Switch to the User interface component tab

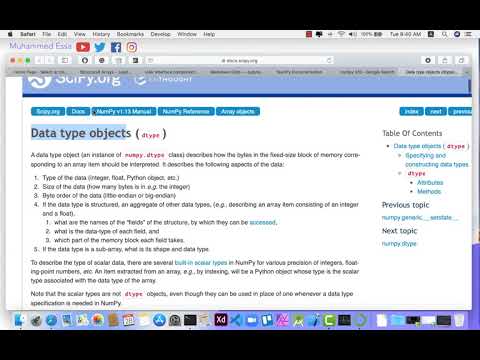coord(170,72)
